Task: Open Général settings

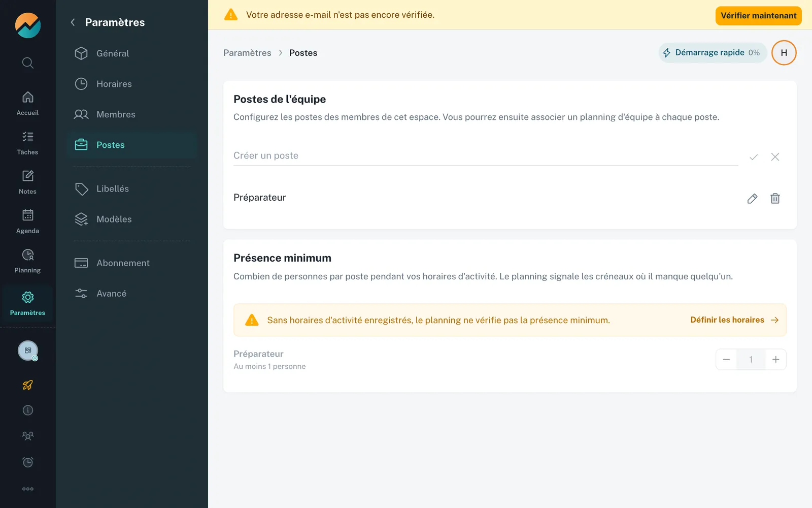Action: pyautogui.click(x=132, y=53)
